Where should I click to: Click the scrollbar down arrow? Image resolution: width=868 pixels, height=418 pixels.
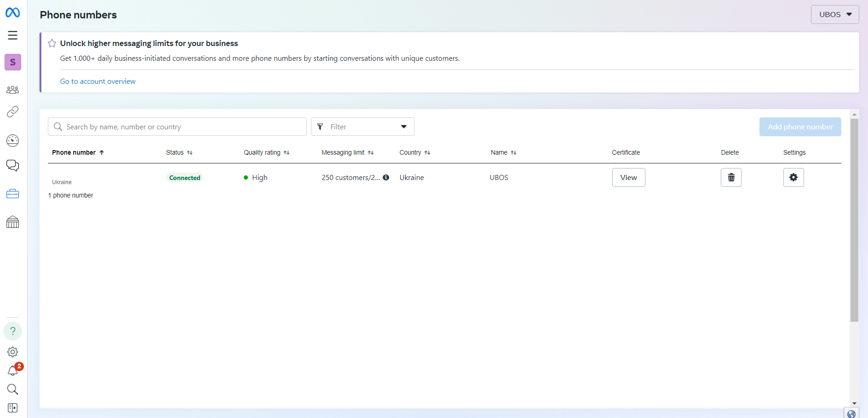[x=854, y=403]
